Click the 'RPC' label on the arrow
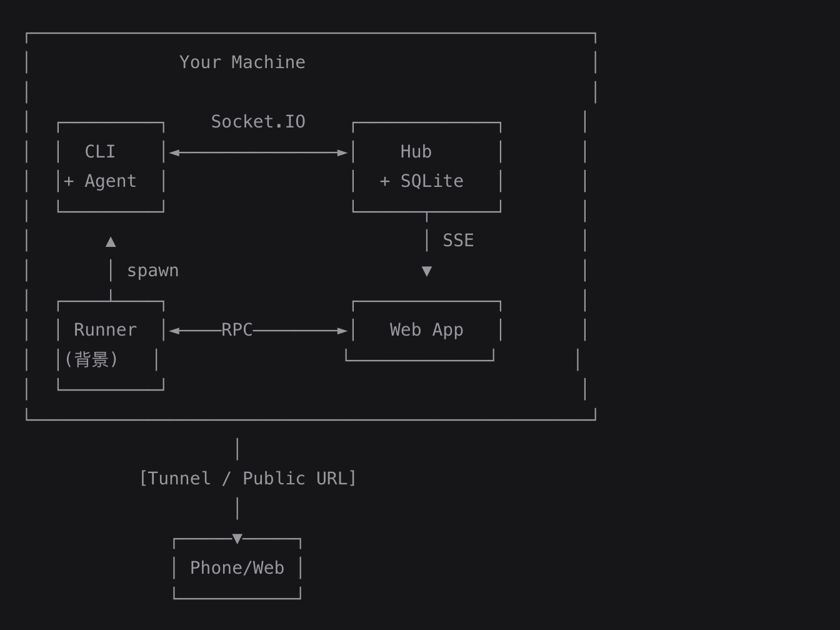Image resolution: width=840 pixels, height=630 pixels. click(x=237, y=330)
